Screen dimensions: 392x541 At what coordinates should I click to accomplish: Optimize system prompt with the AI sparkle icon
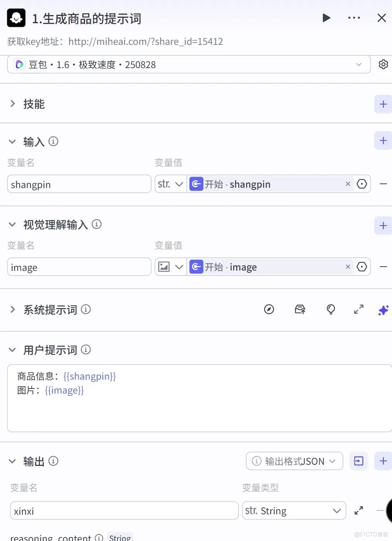click(x=383, y=310)
